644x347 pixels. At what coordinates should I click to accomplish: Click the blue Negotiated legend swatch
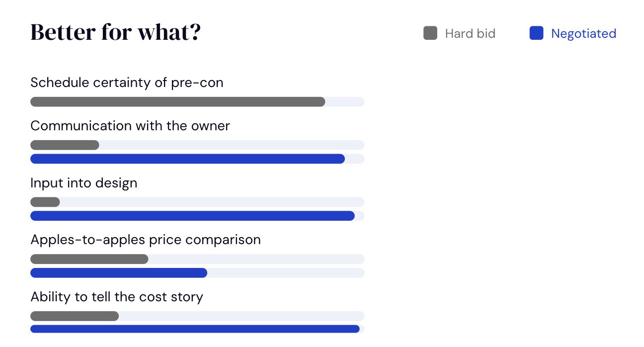point(536,33)
